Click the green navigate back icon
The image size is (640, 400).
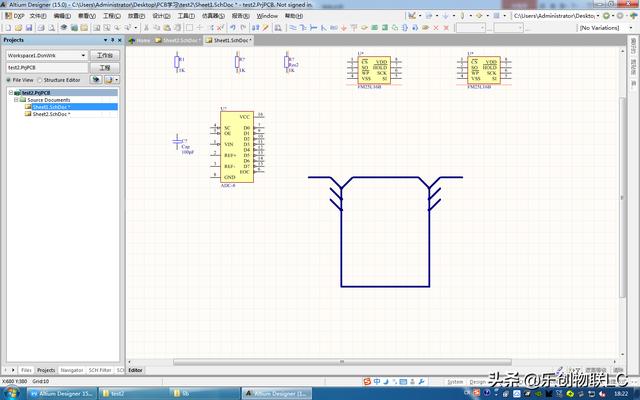(x=607, y=16)
